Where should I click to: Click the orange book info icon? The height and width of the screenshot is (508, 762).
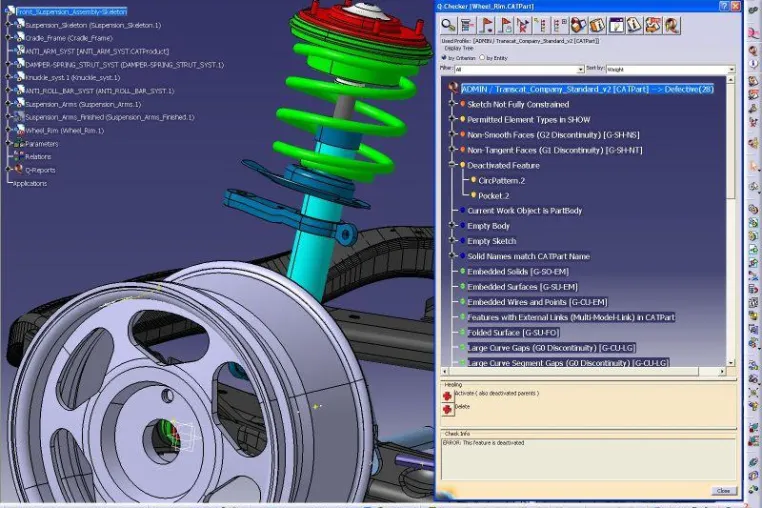coord(597,25)
